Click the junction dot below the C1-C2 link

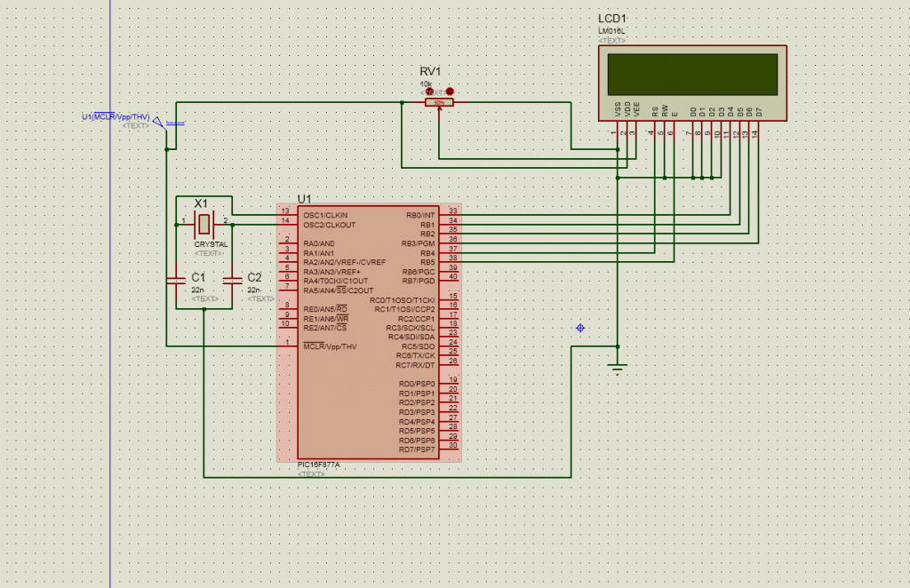tap(204, 309)
